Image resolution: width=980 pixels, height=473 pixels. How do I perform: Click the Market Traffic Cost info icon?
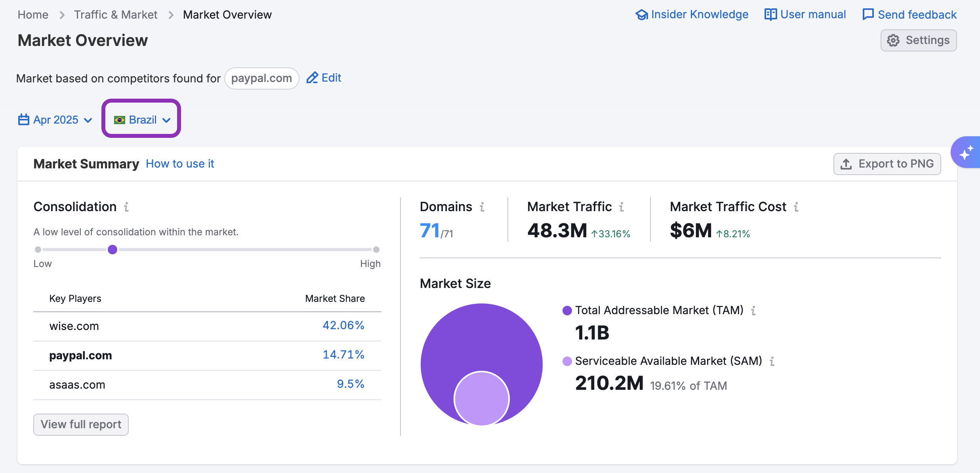coord(796,207)
